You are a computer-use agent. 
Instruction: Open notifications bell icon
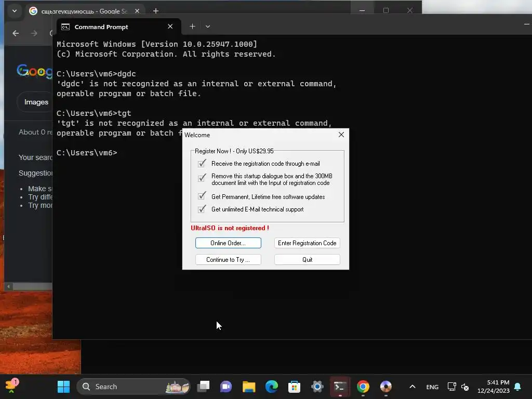point(518,387)
